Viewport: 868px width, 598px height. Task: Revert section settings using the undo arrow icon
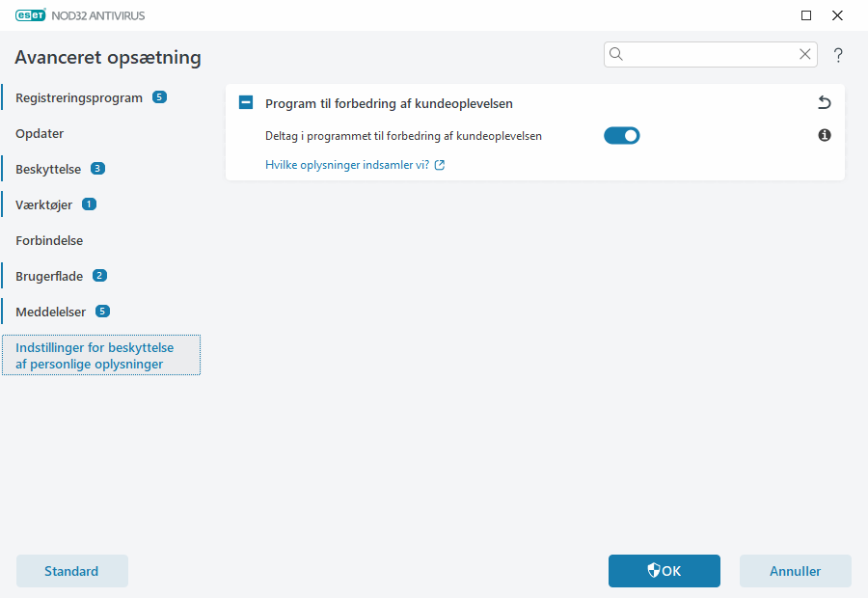824,102
